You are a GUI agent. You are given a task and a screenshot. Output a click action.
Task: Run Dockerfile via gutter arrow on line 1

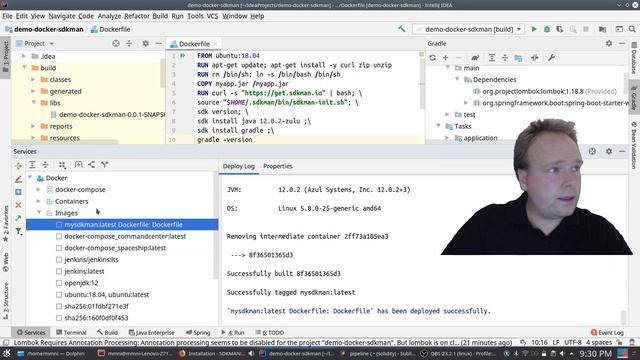point(183,56)
